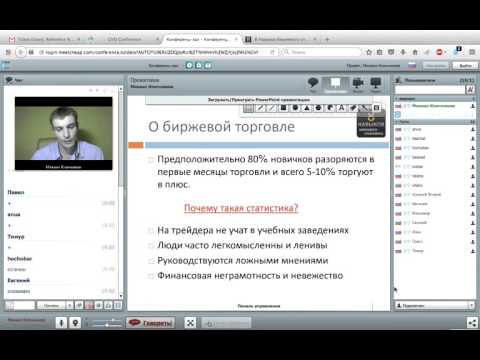Select the filled rectangle shape tool
The width and height of the screenshot is (480, 360).
coord(284,108)
